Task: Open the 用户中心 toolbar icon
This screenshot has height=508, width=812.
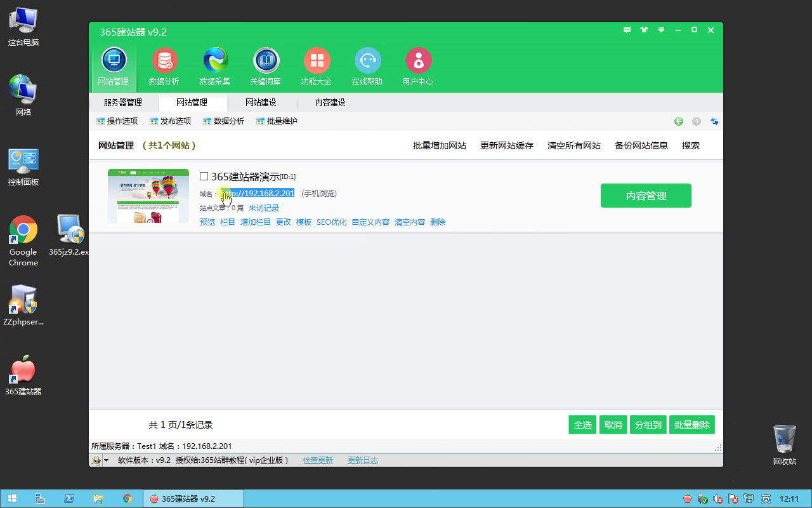Action: point(418,67)
